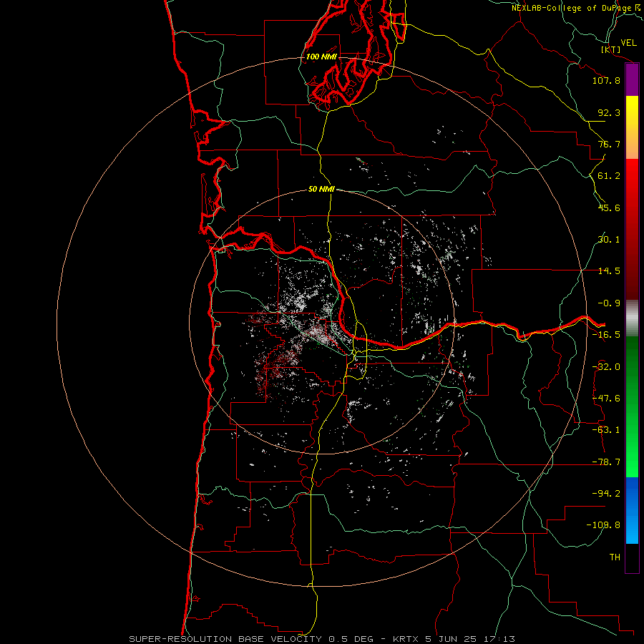Select the 92.3 value on velocity scale
Screen dimensions: 644x644
point(609,112)
